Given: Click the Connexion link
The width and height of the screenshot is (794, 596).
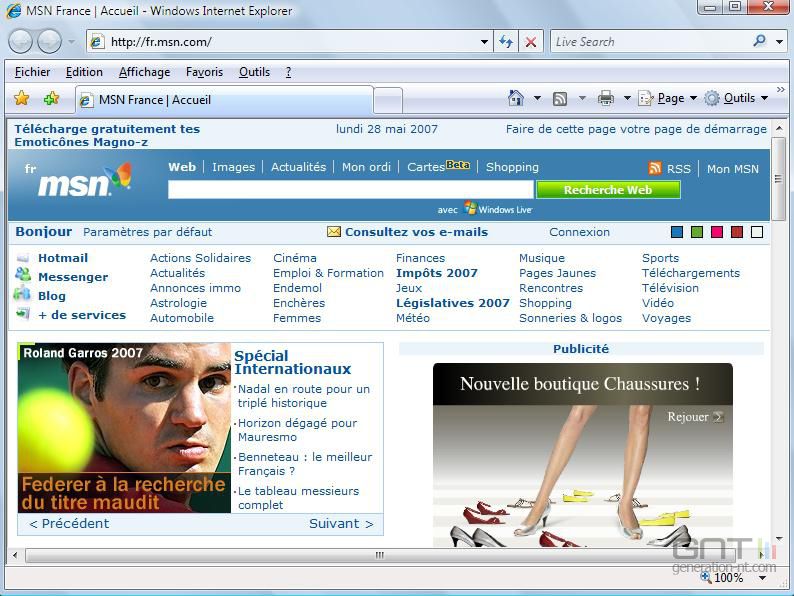Looking at the screenshot, I should coord(579,232).
